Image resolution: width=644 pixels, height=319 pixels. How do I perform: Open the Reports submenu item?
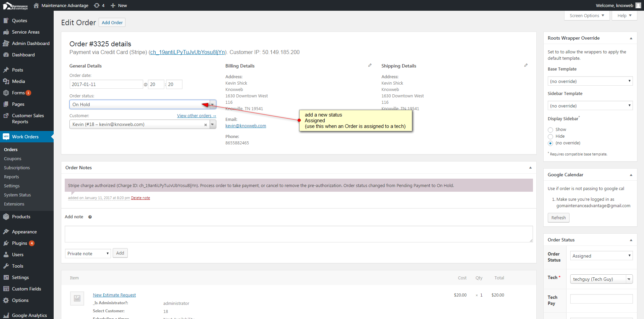click(11, 177)
